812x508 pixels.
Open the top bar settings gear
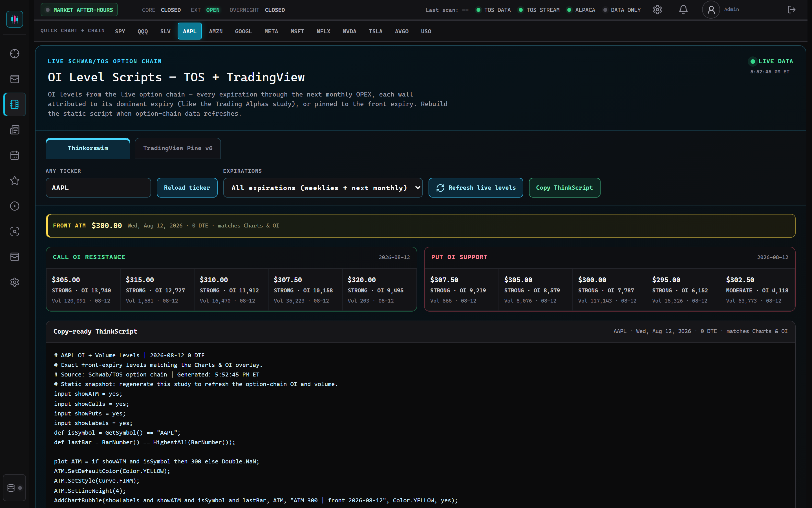657,10
